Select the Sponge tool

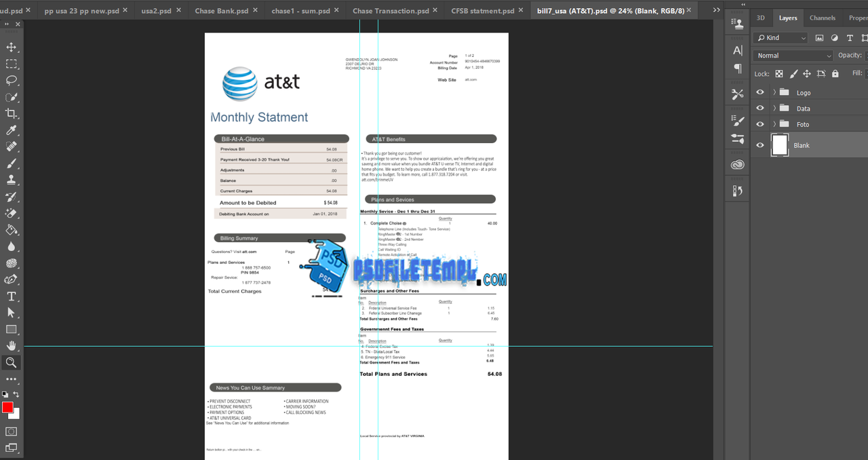point(12,263)
